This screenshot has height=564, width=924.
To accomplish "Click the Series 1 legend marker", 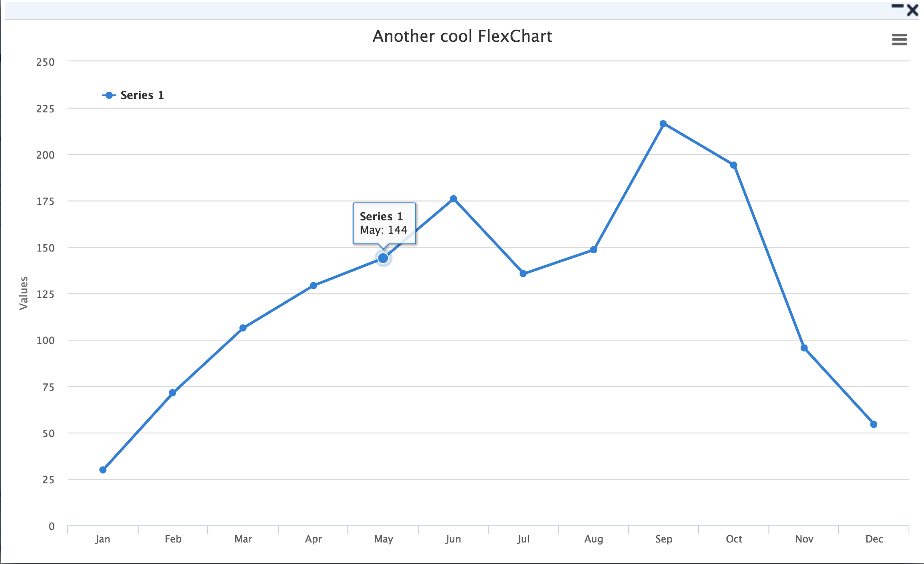I will pyautogui.click(x=109, y=95).
